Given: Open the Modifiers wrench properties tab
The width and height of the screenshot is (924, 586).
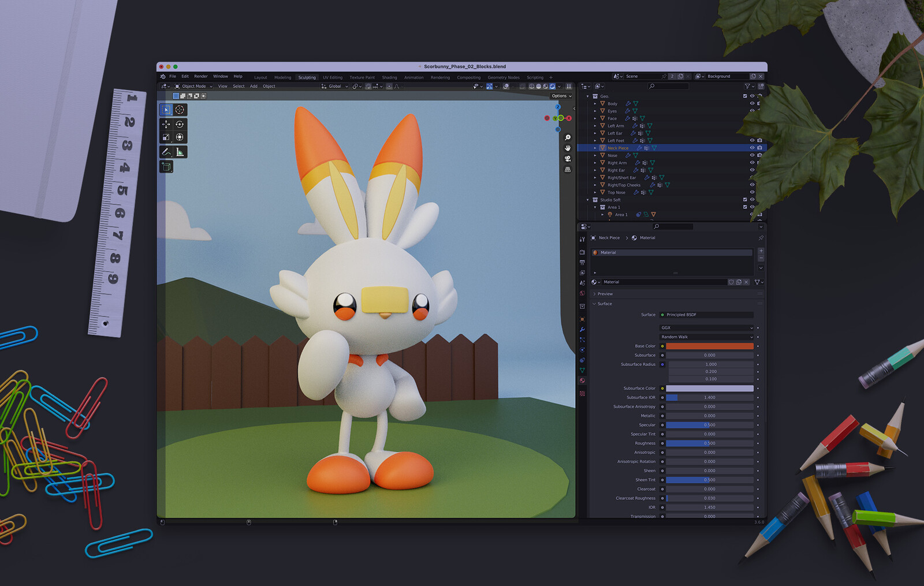Looking at the screenshot, I should [582, 330].
